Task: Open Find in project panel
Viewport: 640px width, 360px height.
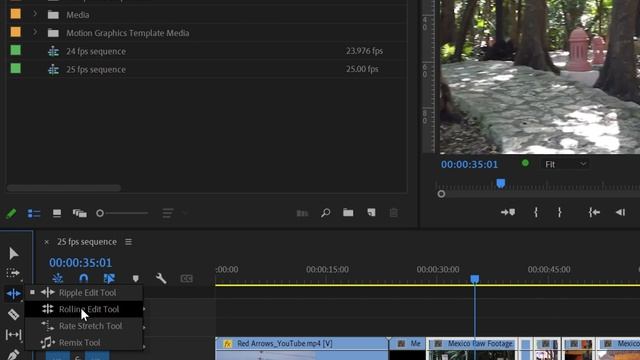Action: click(x=325, y=213)
